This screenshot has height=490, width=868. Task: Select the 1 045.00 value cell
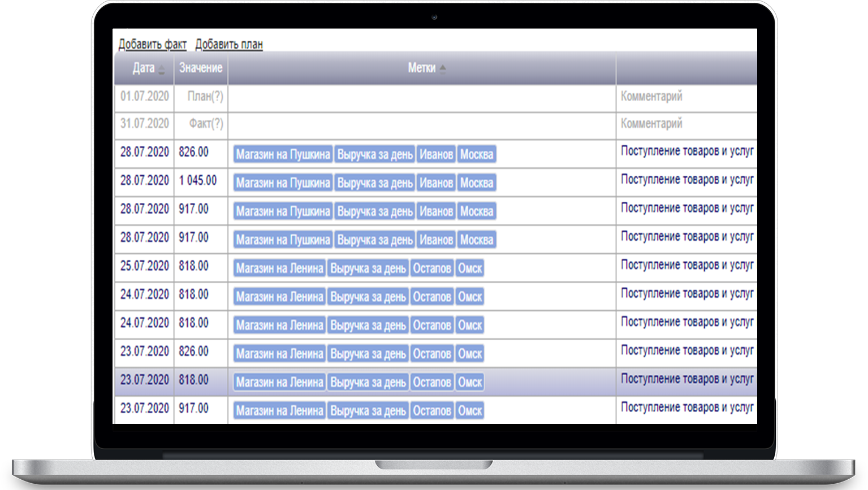(198, 181)
